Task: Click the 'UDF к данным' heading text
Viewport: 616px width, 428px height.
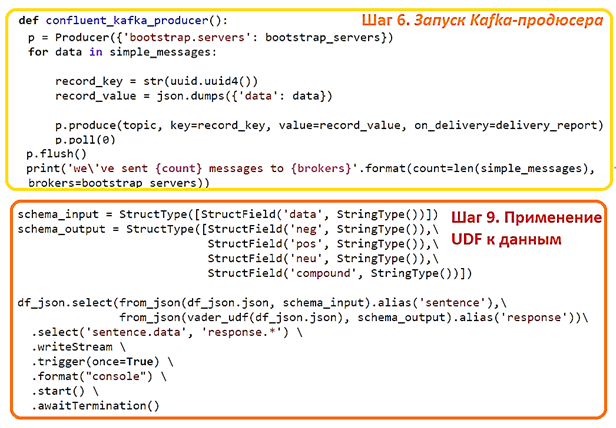Action: (506, 239)
